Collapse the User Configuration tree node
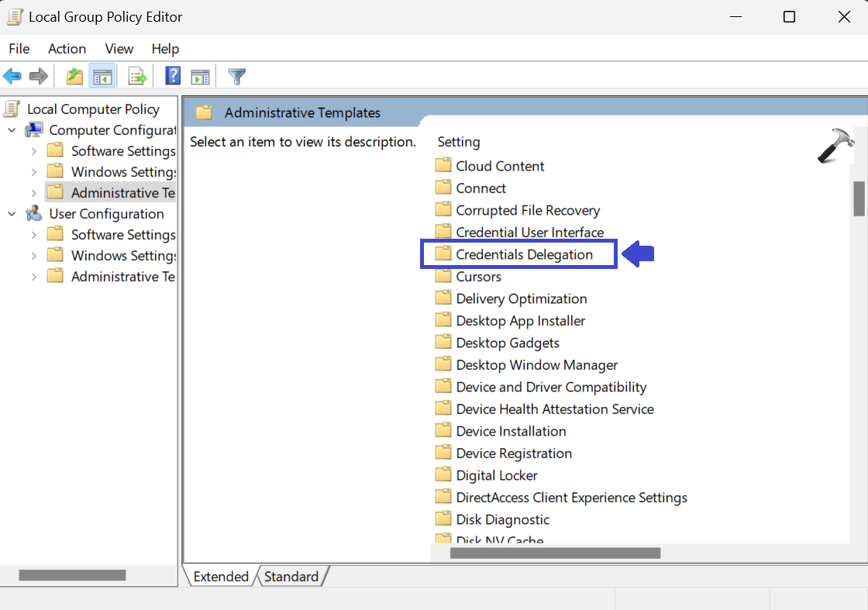This screenshot has width=868, height=610. (12, 214)
